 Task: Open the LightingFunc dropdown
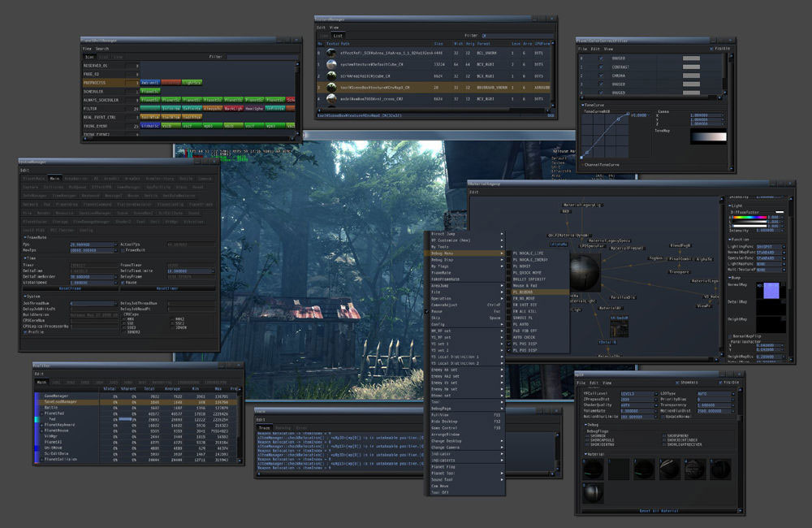(770, 246)
